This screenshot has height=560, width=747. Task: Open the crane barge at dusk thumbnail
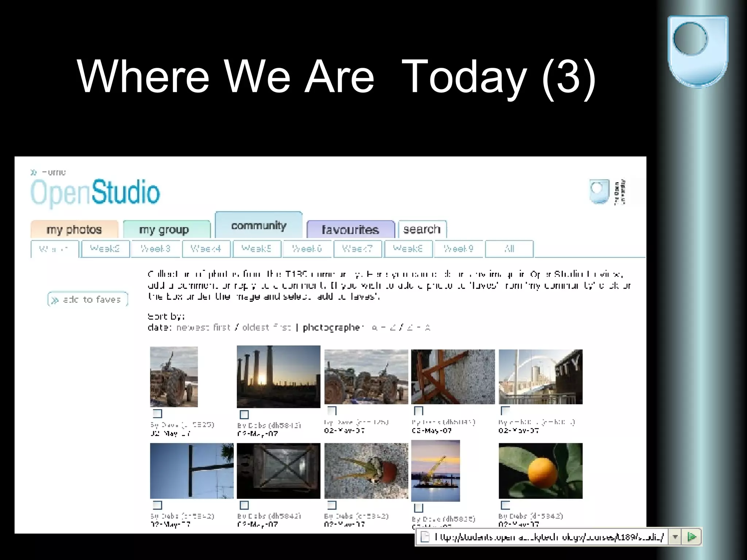tap(436, 471)
